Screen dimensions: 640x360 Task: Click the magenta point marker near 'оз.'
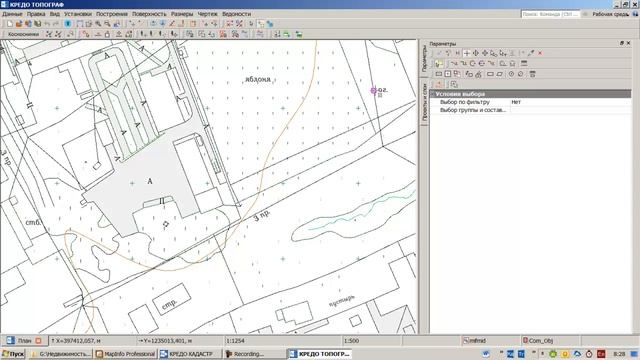point(373,90)
